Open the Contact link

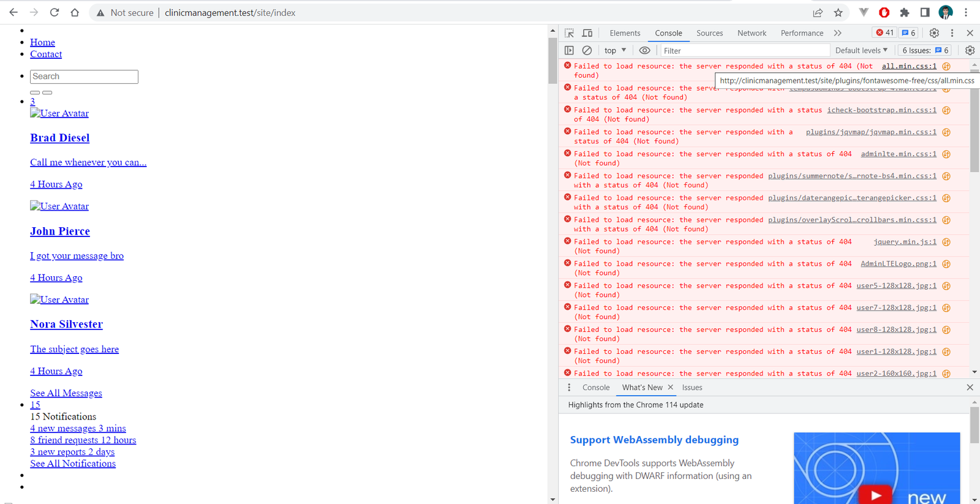[x=46, y=54]
